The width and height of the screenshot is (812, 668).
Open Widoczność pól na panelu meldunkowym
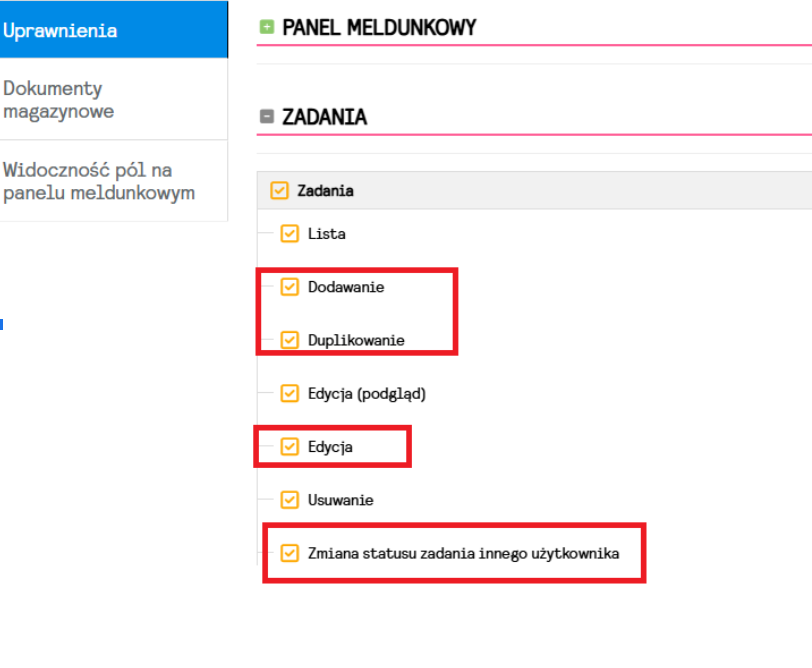point(98,182)
